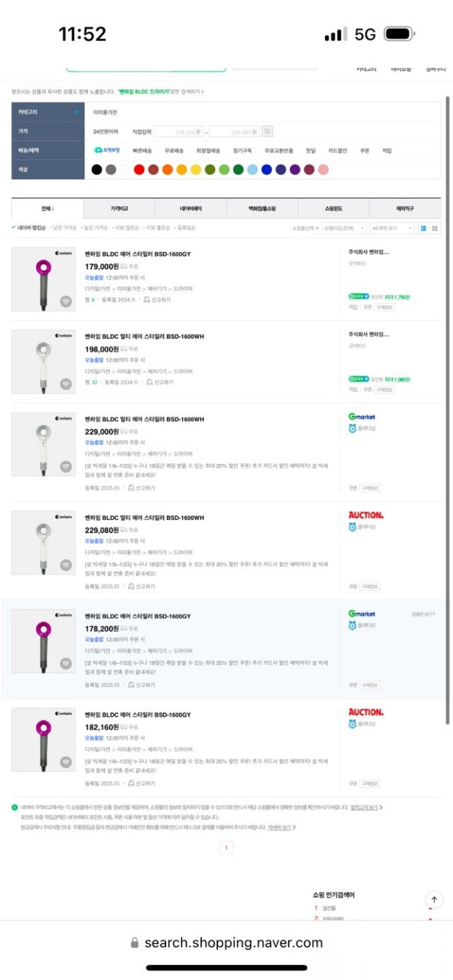Open the 자세히 보기 link

tap(281, 827)
